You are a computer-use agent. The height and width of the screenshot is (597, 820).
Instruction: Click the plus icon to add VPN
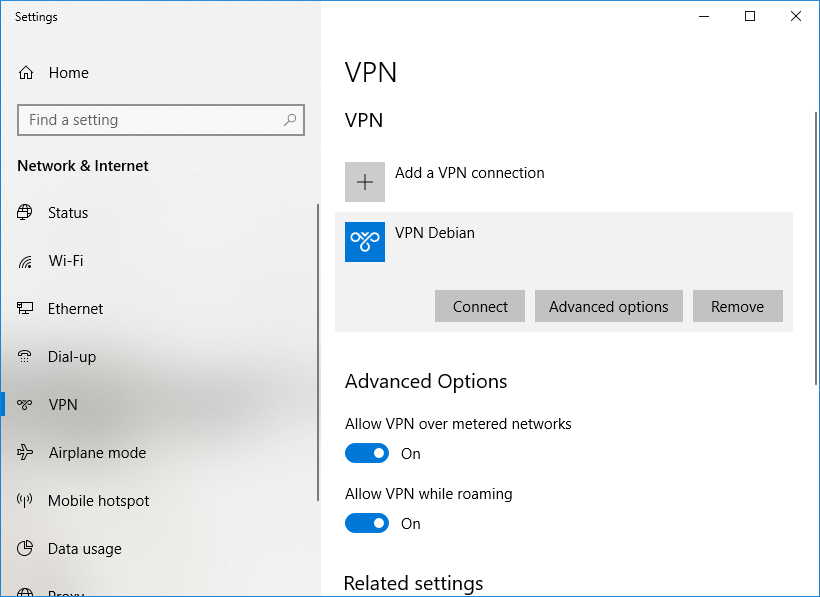pyautogui.click(x=365, y=182)
